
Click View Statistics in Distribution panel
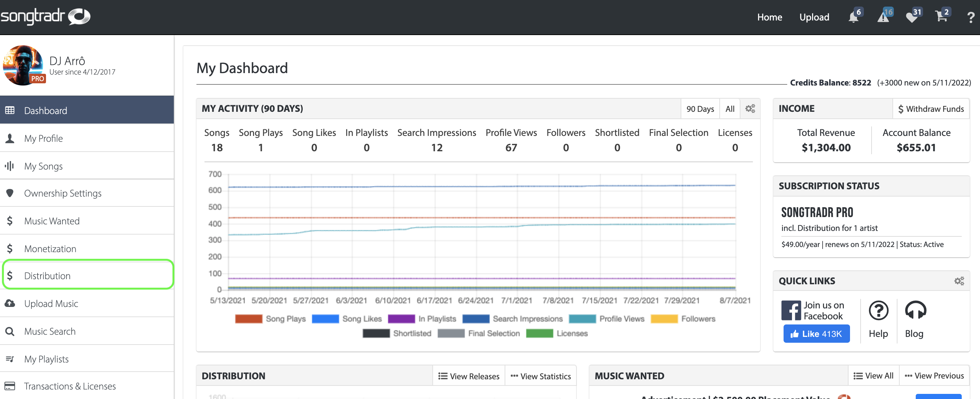540,376
